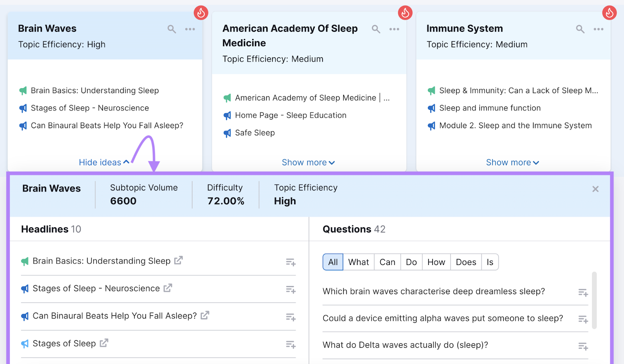The width and height of the screenshot is (624, 364).
Task: Close the Brain Waves details panel
Action: pyautogui.click(x=596, y=189)
